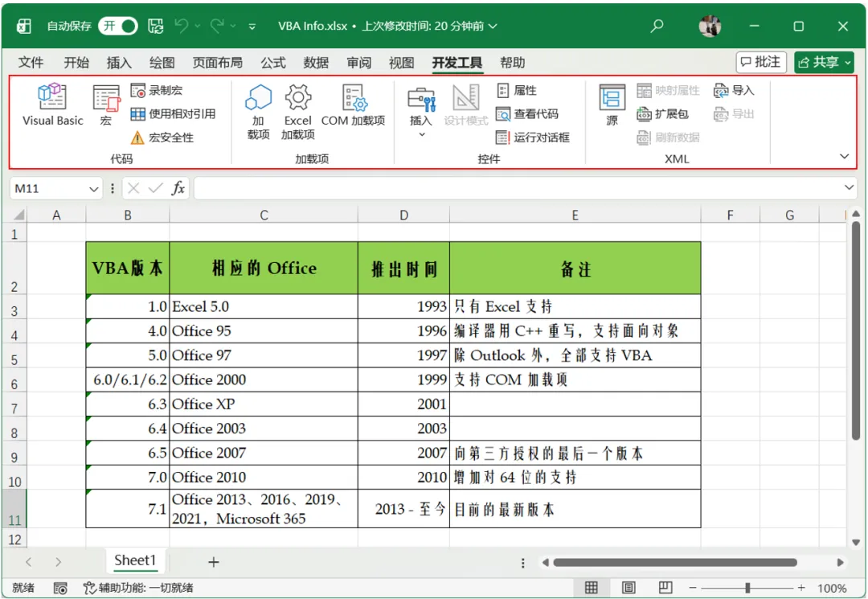This screenshot has width=868, height=599.
Task: Open the Visual Basic editor
Action: pos(52,104)
